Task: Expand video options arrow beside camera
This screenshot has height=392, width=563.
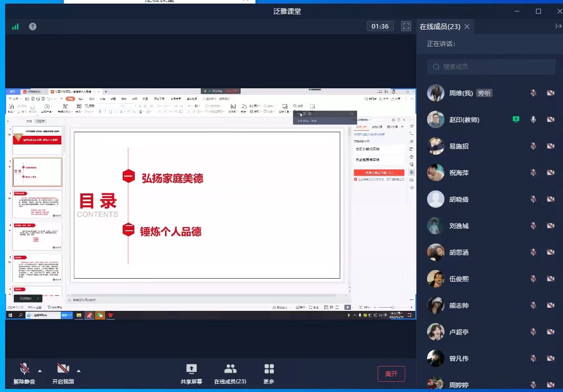Action: [79, 371]
